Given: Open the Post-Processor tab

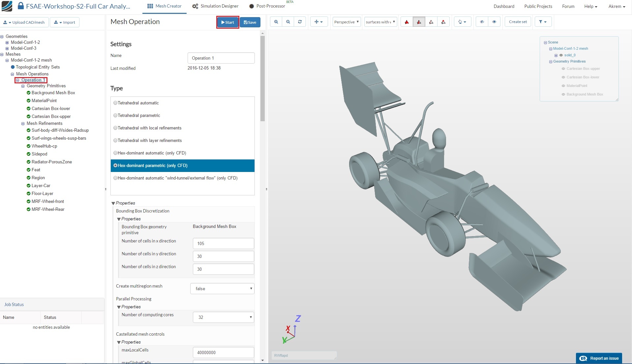Looking at the screenshot, I should coord(267,6).
